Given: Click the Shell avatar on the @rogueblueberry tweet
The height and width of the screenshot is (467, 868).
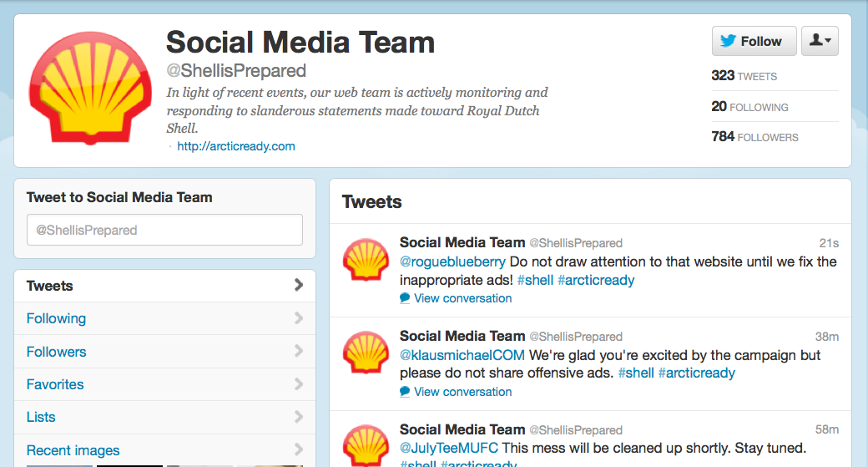Looking at the screenshot, I should click(x=366, y=259).
